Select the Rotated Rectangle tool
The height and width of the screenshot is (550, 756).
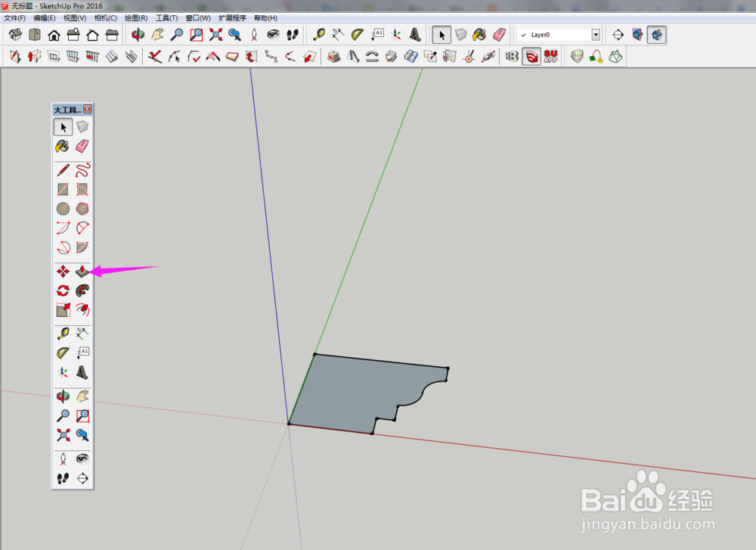click(82, 189)
